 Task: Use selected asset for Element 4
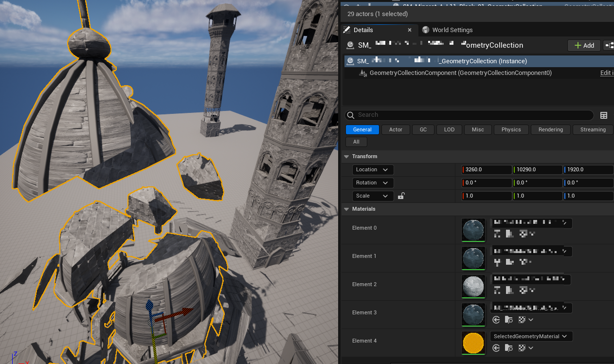pyautogui.click(x=496, y=348)
